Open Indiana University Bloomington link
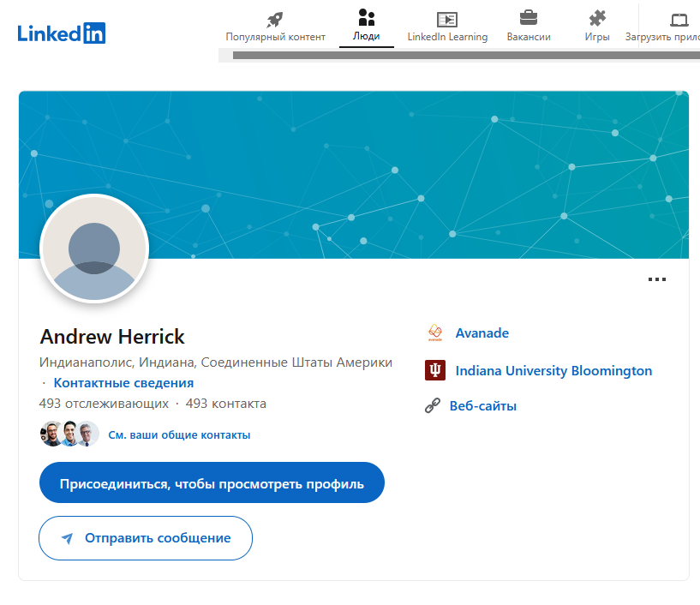This screenshot has width=700, height=605. point(553,371)
